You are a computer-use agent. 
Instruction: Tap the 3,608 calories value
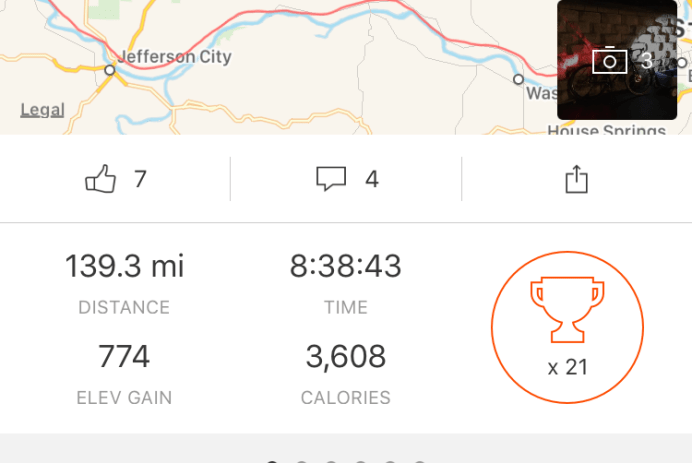[345, 356]
